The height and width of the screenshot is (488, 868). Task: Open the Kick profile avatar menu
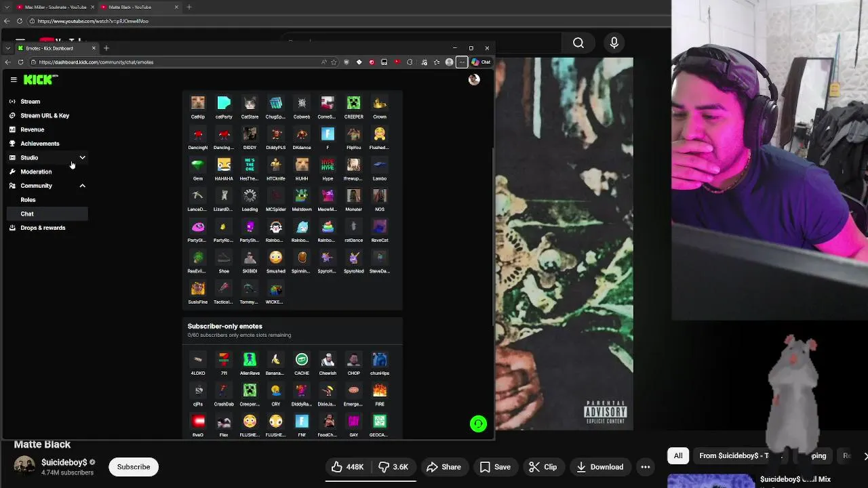coord(474,79)
